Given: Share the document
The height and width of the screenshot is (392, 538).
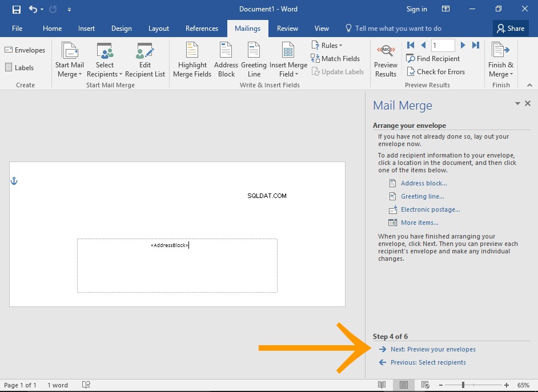Looking at the screenshot, I should click(511, 29).
